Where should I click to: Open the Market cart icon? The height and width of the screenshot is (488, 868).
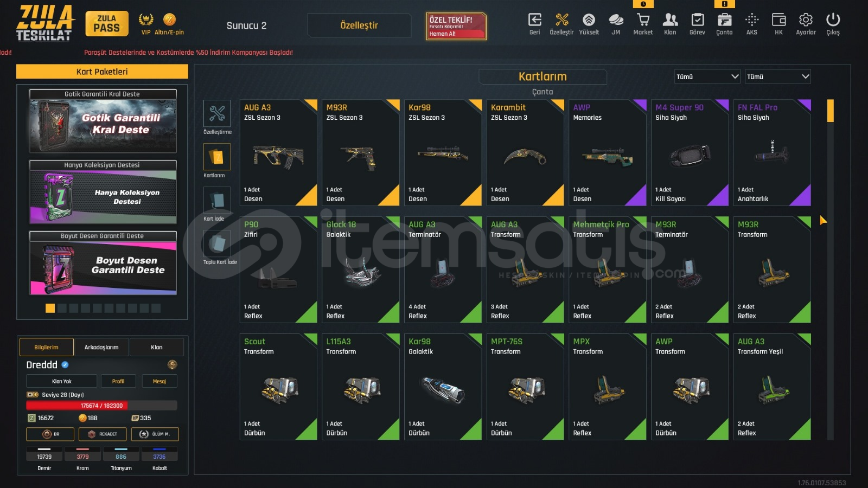point(643,21)
